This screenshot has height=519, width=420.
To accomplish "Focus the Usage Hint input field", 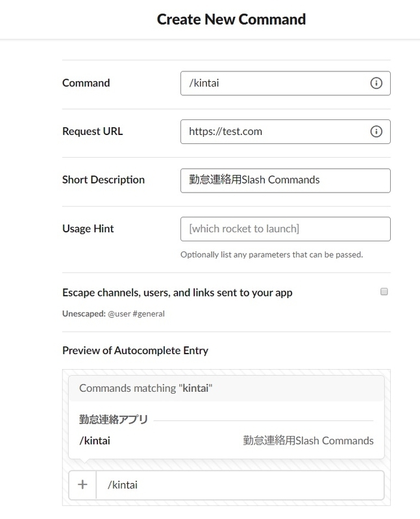I will pos(285,229).
